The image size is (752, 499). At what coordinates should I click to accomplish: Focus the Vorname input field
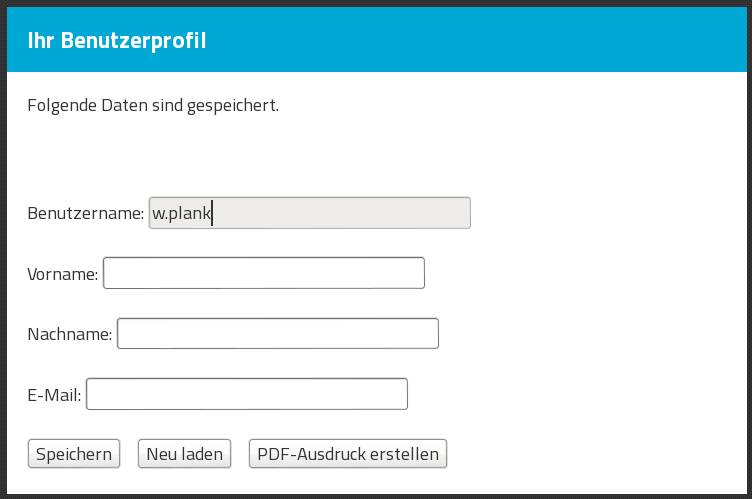(x=264, y=273)
